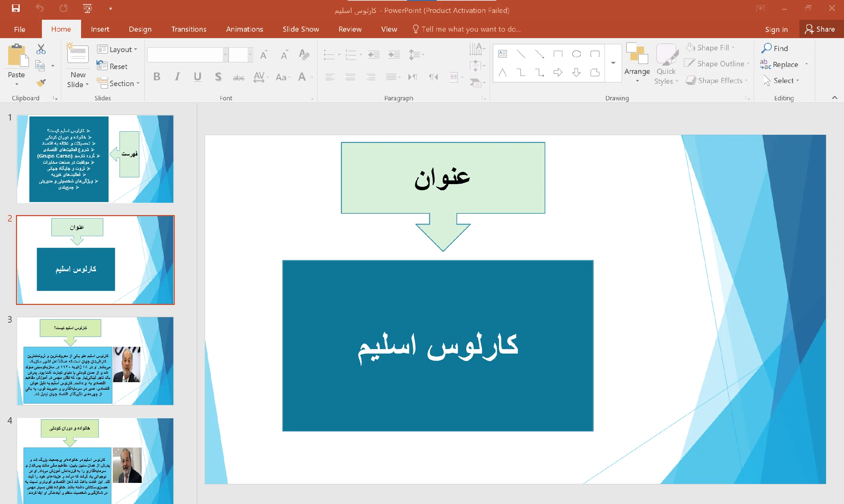The height and width of the screenshot is (504, 844).
Task: Choose the right arrow shape
Action: coord(558,72)
